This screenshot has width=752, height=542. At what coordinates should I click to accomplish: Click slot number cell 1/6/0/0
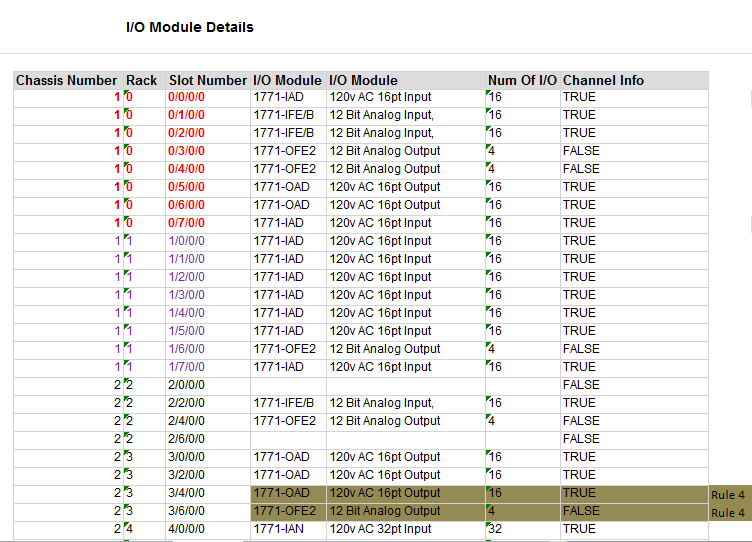208,349
